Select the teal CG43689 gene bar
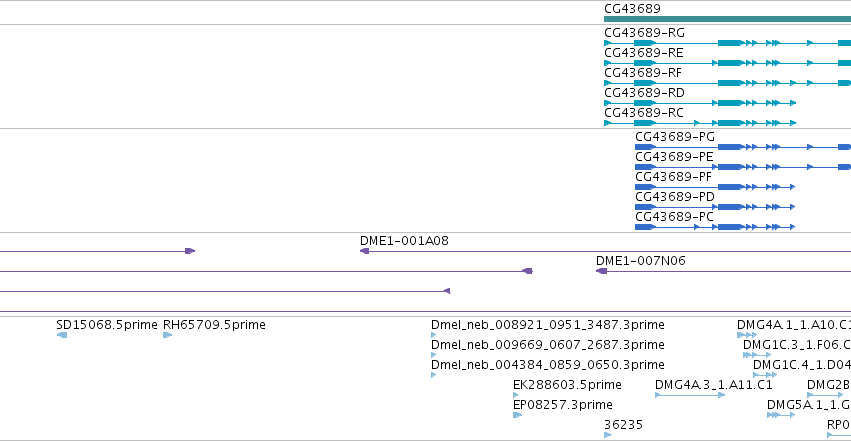Image resolution: width=851 pixels, height=441 pixels. 727,20
